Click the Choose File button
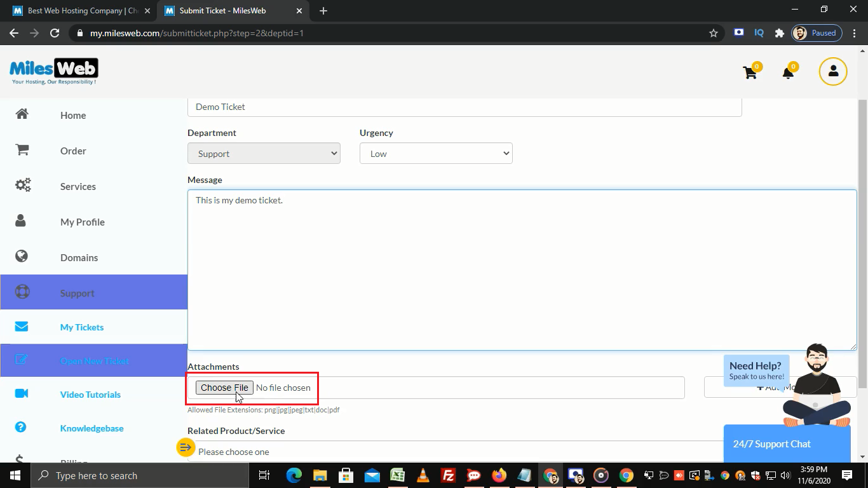 pos(224,388)
